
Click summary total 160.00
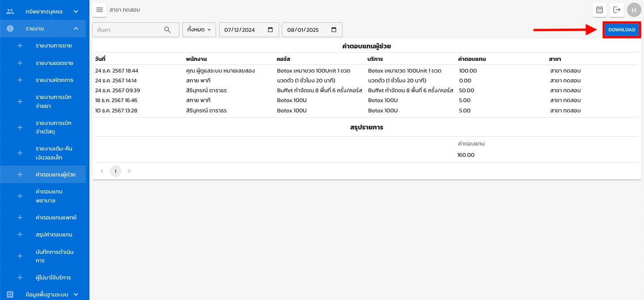tap(466, 155)
